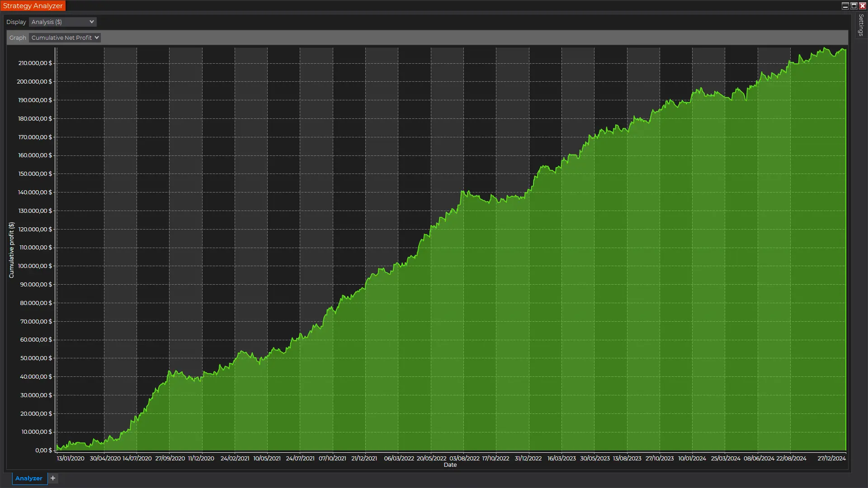Close the Strategy Analyzer window
This screenshot has height=488, width=868.
pyautogui.click(x=862, y=6)
